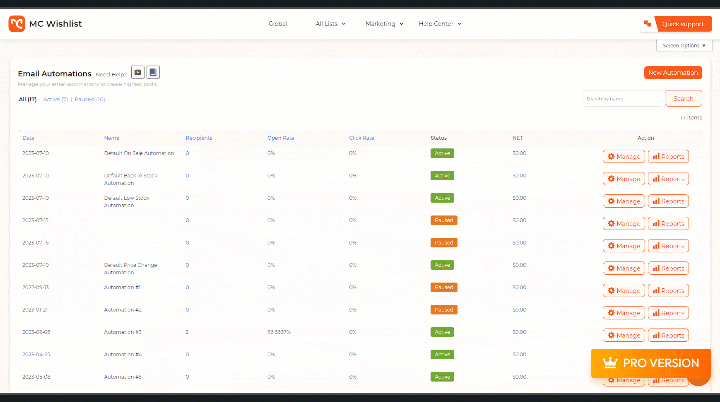Click the Automation #1 name
Image resolution: width=720 pixels, height=402 pixels.
pyautogui.click(x=122, y=287)
